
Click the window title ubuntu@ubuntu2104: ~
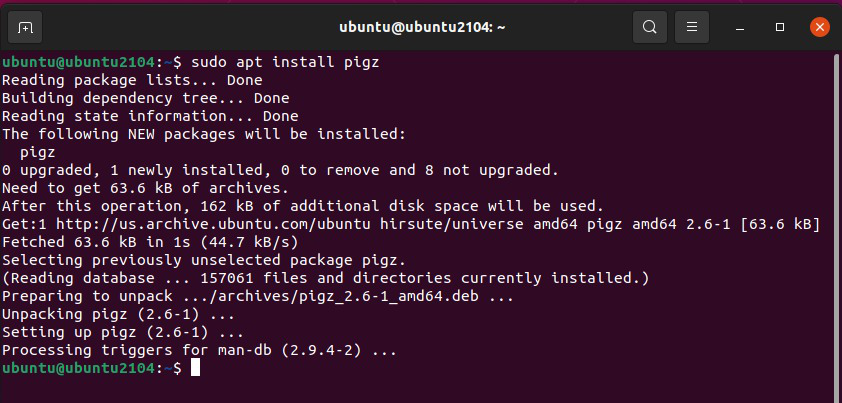pyautogui.click(x=420, y=26)
